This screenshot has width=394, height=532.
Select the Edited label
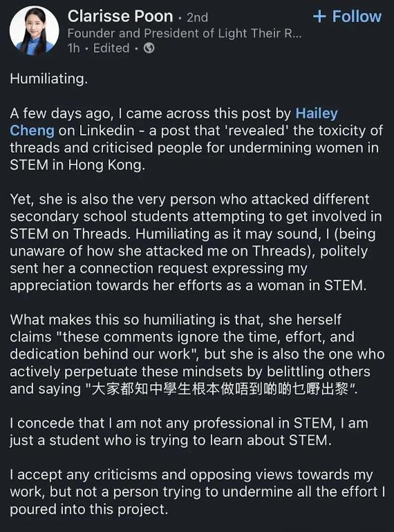coord(111,48)
